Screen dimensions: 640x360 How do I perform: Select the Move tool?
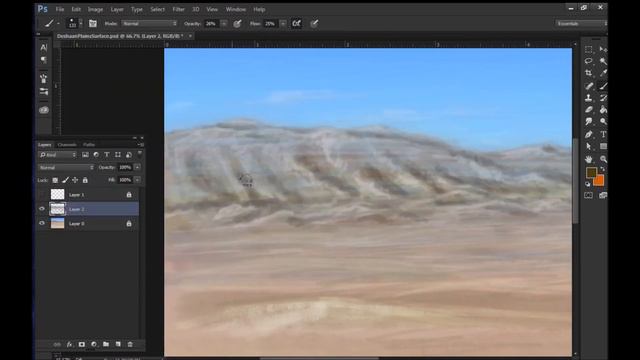point(603,49)
